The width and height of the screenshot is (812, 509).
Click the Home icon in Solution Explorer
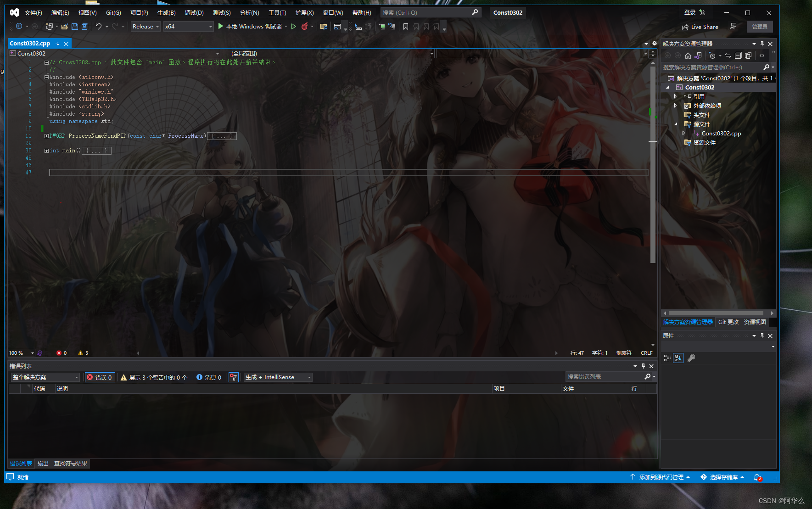[x=688, y=56]
